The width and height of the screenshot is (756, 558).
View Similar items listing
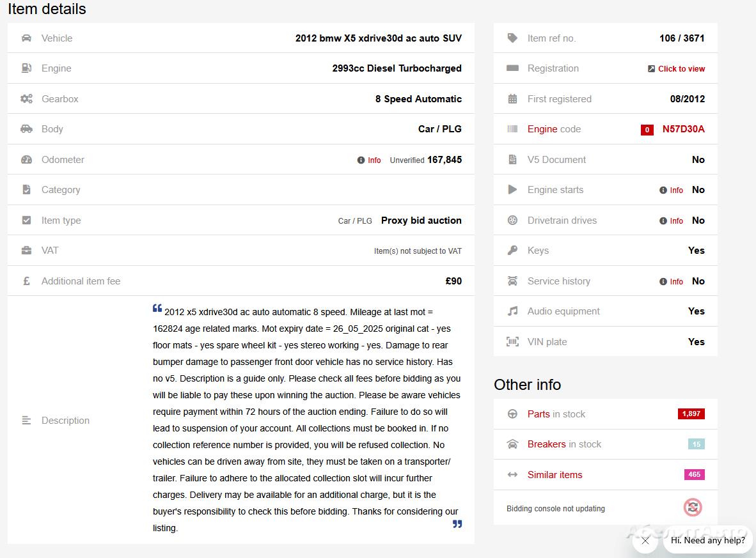tap(555, 475)
